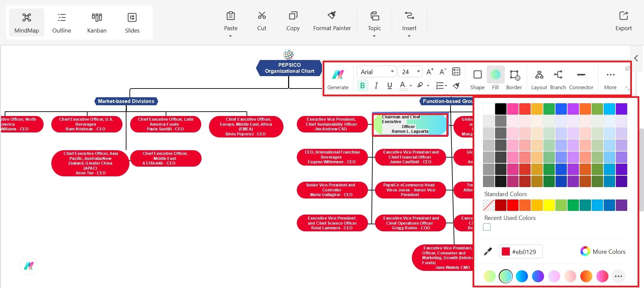Show more gradient presets

click(619, 276)
